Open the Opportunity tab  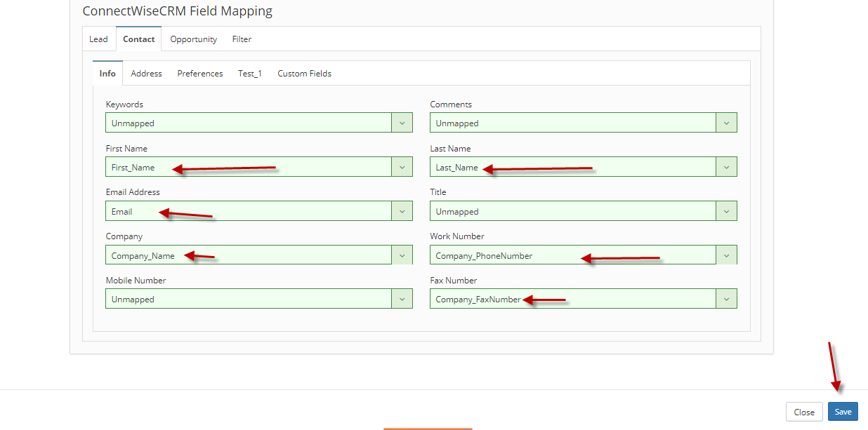[193, 39]
